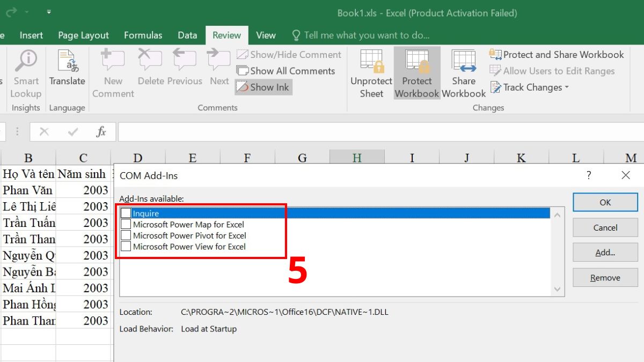Enable Microsoft Power Pivot for Excel
The height and width of the screenshot is (362, 644).
click(126, 235)
